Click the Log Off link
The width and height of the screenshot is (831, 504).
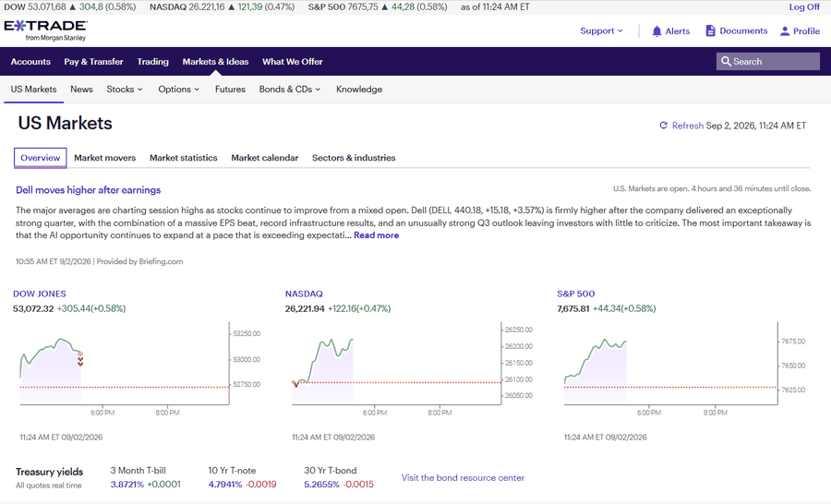(x=804, y=6)
